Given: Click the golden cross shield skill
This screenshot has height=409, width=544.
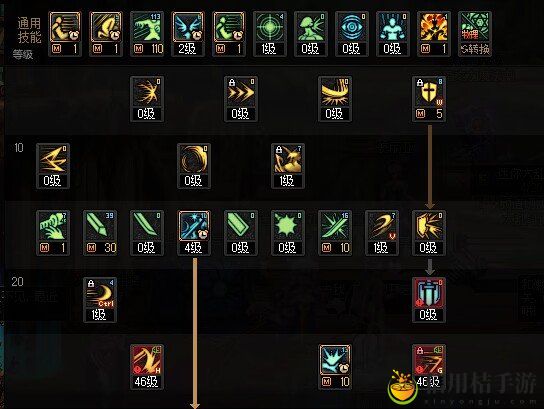Looking at the screenshot, I should coord(429,92).
